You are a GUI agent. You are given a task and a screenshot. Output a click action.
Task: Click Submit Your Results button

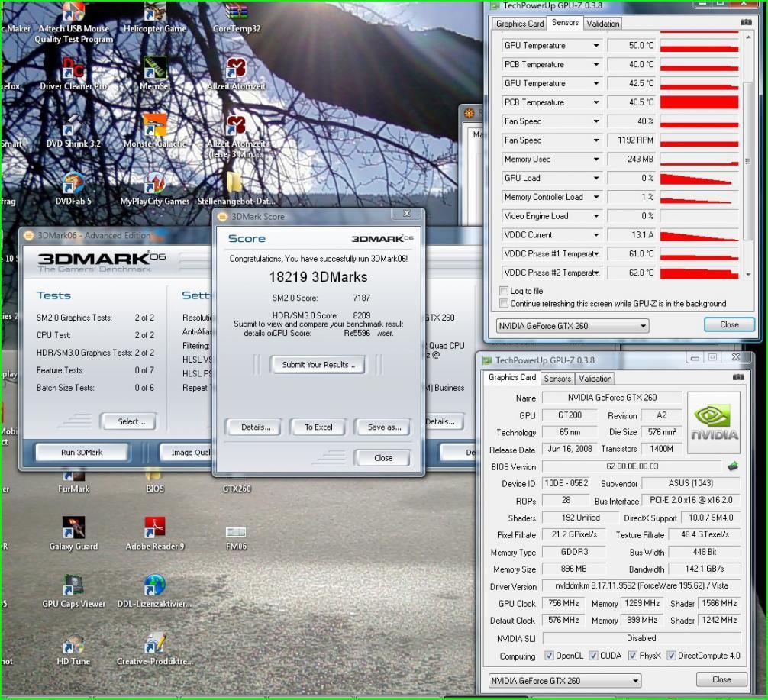(318, 364)
